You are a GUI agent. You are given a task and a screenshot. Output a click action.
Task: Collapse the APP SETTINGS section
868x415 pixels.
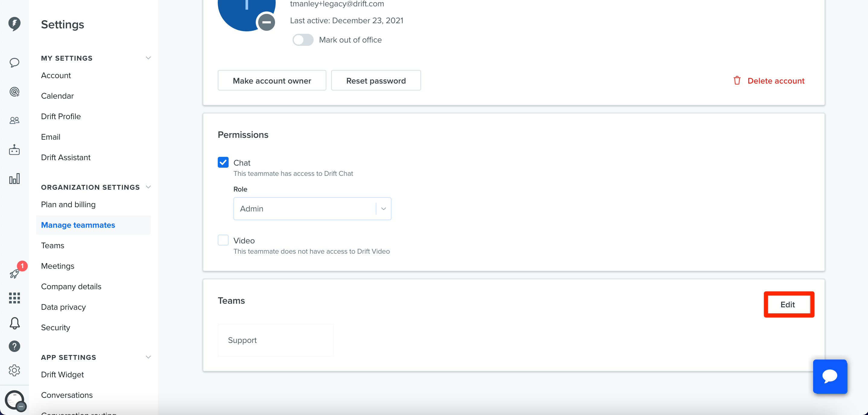(x=148, y=357)
